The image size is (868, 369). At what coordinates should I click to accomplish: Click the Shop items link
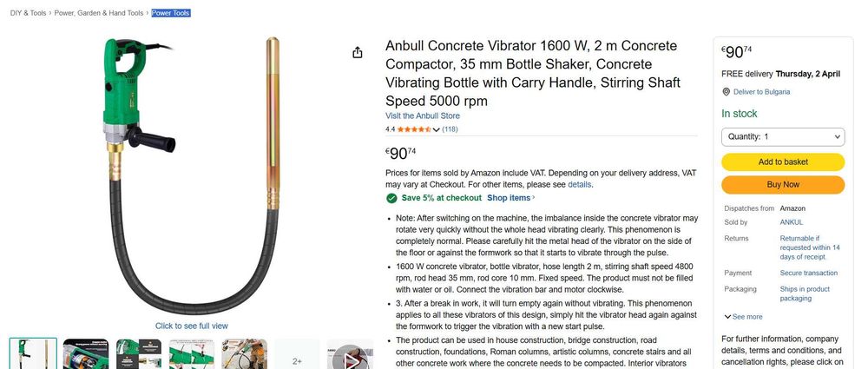click(x=510, y=198)
